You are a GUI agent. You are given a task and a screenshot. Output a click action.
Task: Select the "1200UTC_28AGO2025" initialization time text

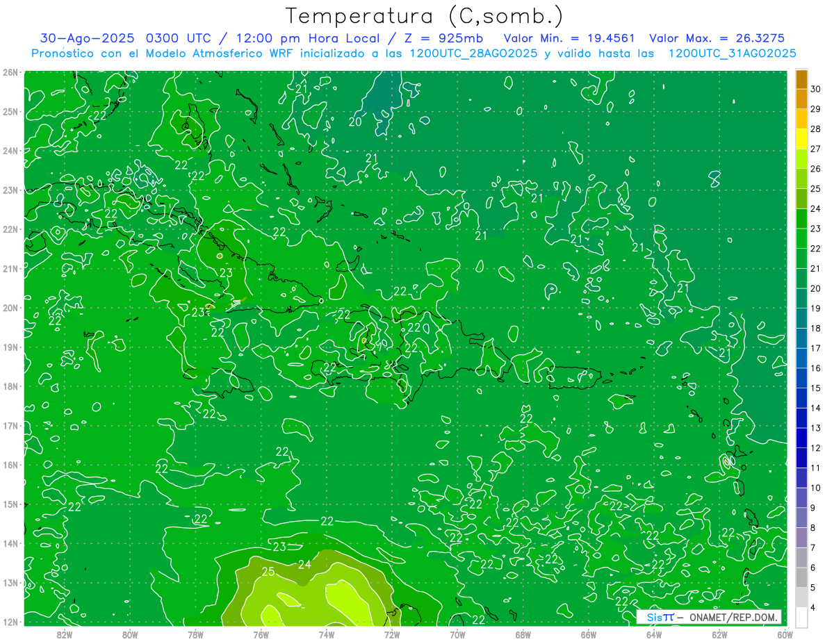tap(473, 53)
